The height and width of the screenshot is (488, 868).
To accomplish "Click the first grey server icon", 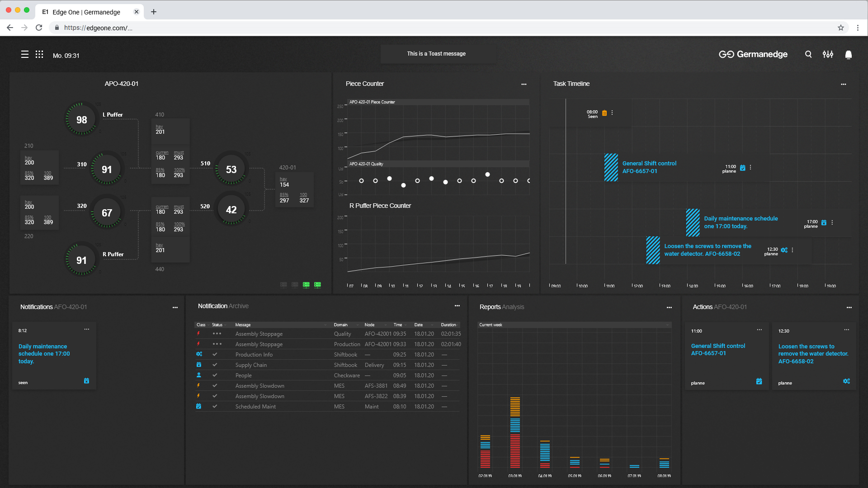I will tap(283, 285).
